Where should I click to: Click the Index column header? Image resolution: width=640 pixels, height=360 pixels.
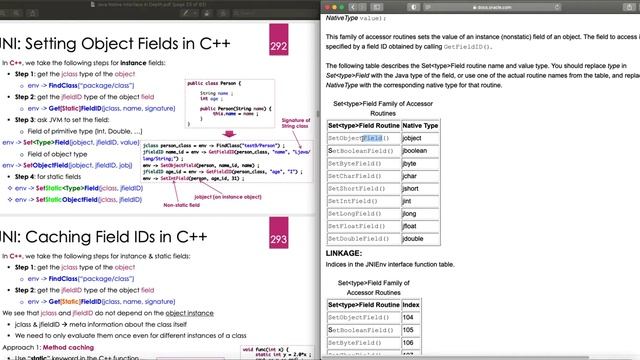411,305
